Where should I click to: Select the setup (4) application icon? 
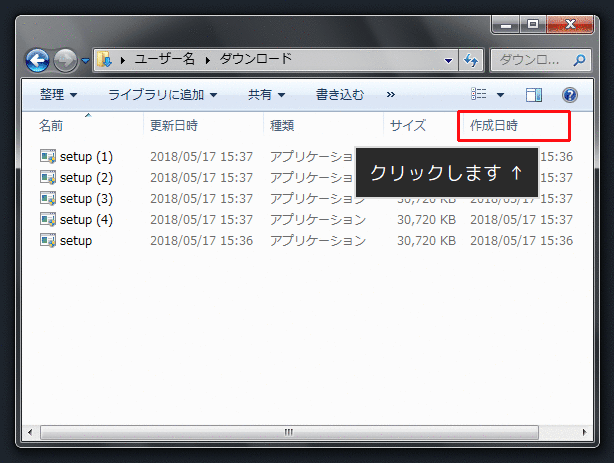[47, 219]
